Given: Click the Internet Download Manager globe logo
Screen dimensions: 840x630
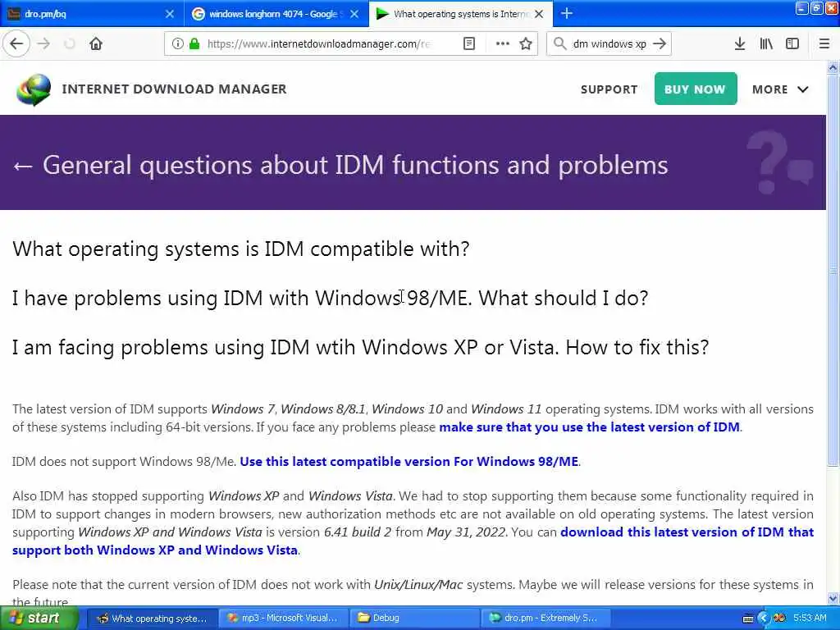Looking at the screenshot, I should click(x=34, y=89).
